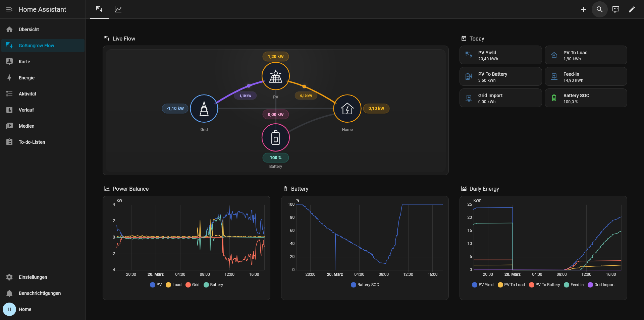Image resolution: width=644 pixels, height=320 pixels.
Task: Select the Grid pylon node
Action: coord(204,109)
